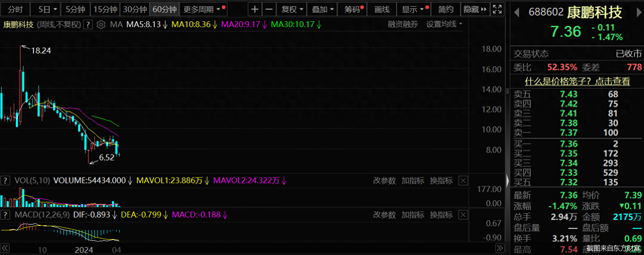This screenshot has width=644, height=255.
Task: Open the 叠加 overlay dropdown
Action: tap(323, 9)
